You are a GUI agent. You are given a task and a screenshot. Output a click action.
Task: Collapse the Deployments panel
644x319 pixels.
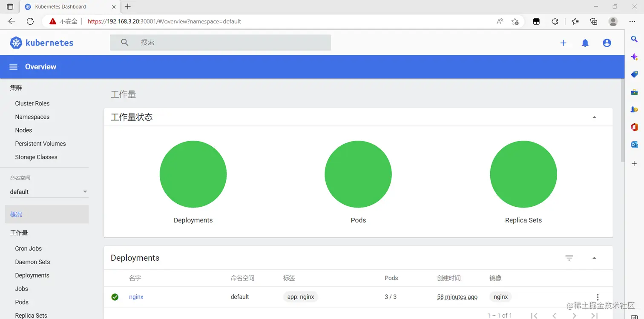pyautogui.click(x=594, y=258)
